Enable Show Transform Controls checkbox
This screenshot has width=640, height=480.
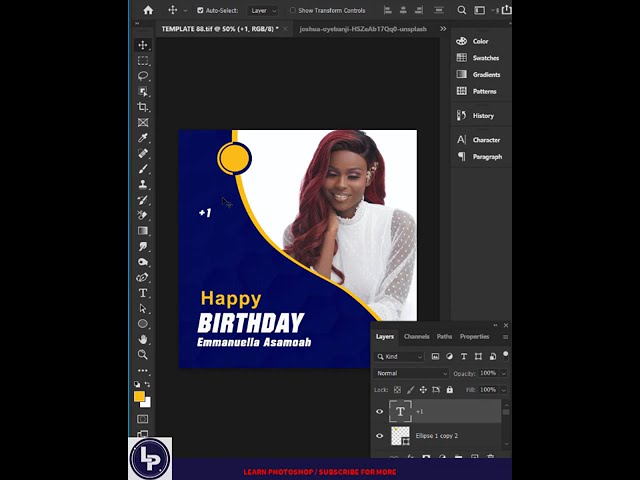click(293, 11)
